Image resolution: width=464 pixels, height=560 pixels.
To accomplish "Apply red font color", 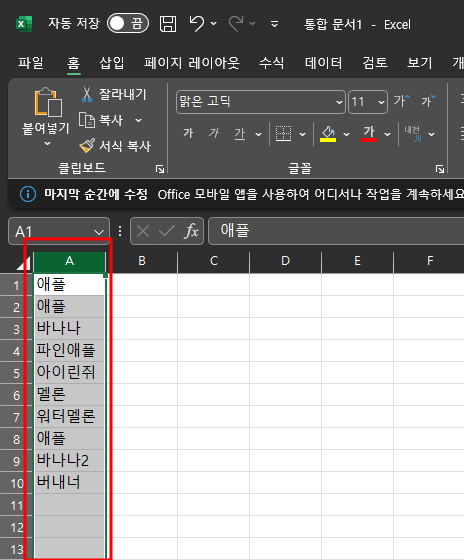I will tap(369, 134).
